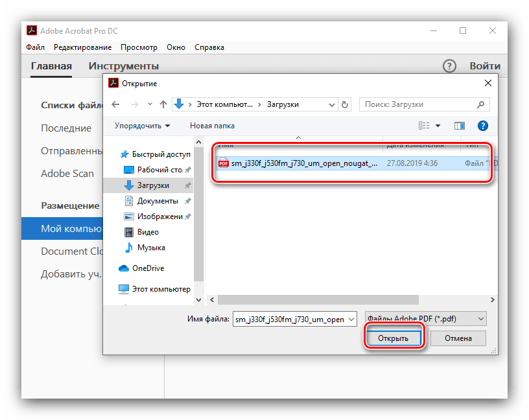Click the Новая папка button
This screenshot has width=529, height=420.
212,126
